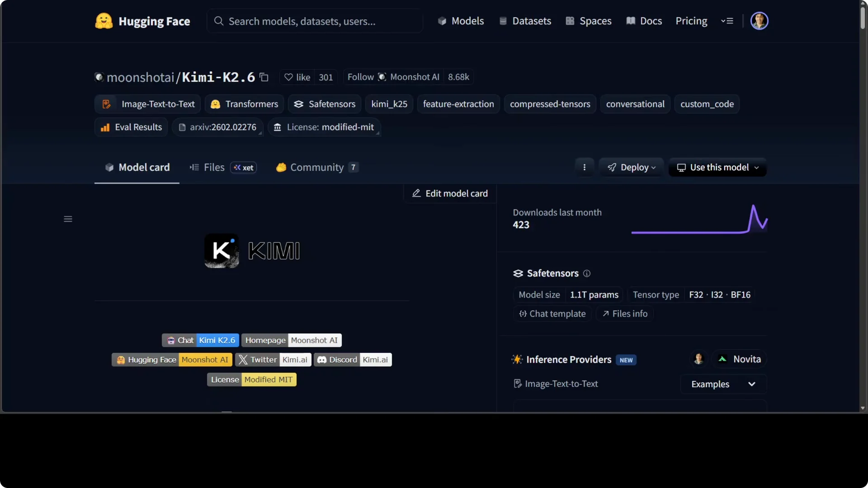Go to Pricing page
Image resolution: width=868 pixels, height=488 pixels.
[x=691, y=21]
